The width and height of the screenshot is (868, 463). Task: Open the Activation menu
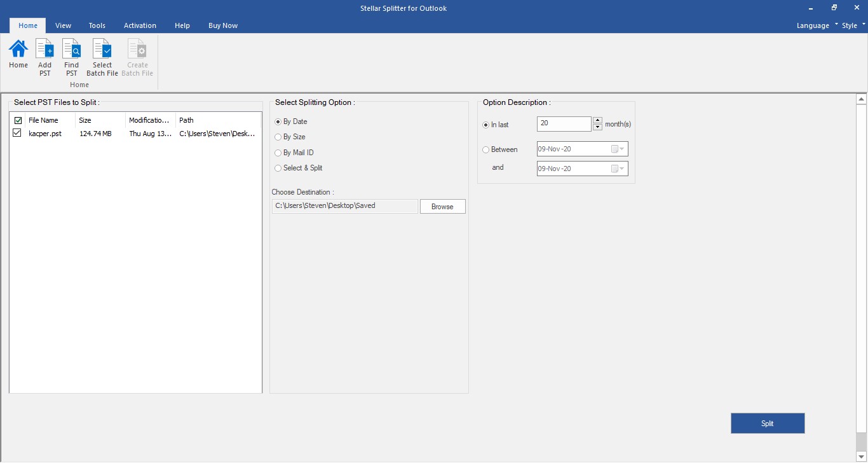[140, 25]
